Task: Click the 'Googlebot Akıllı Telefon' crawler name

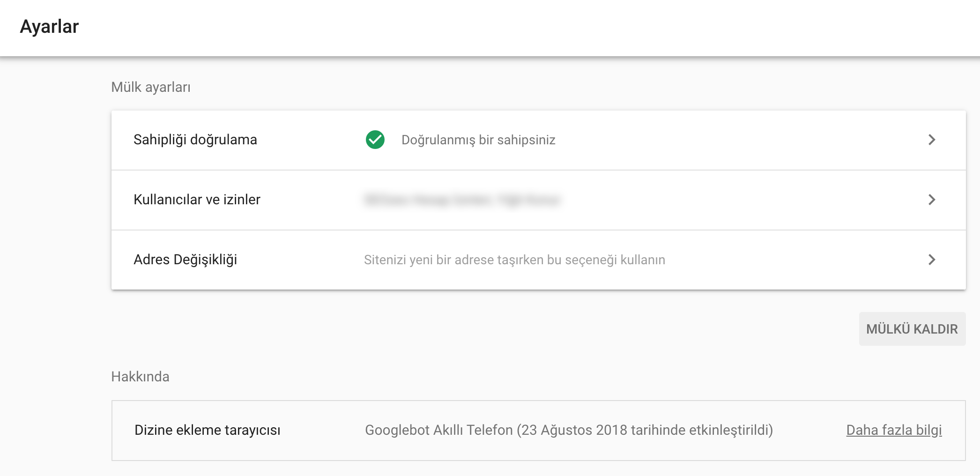Action: click(x=439, y=430)
